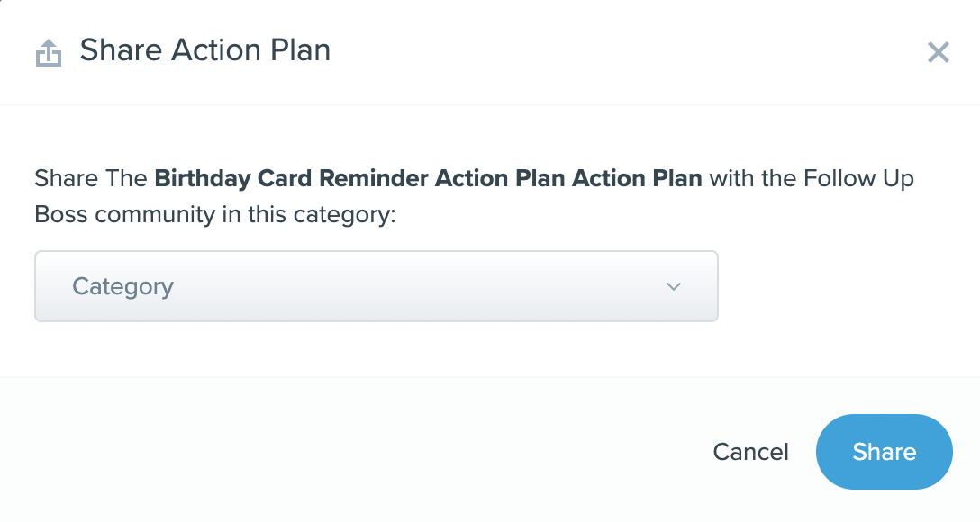Click the share upload icon beside the title

(x=48, y=52)
